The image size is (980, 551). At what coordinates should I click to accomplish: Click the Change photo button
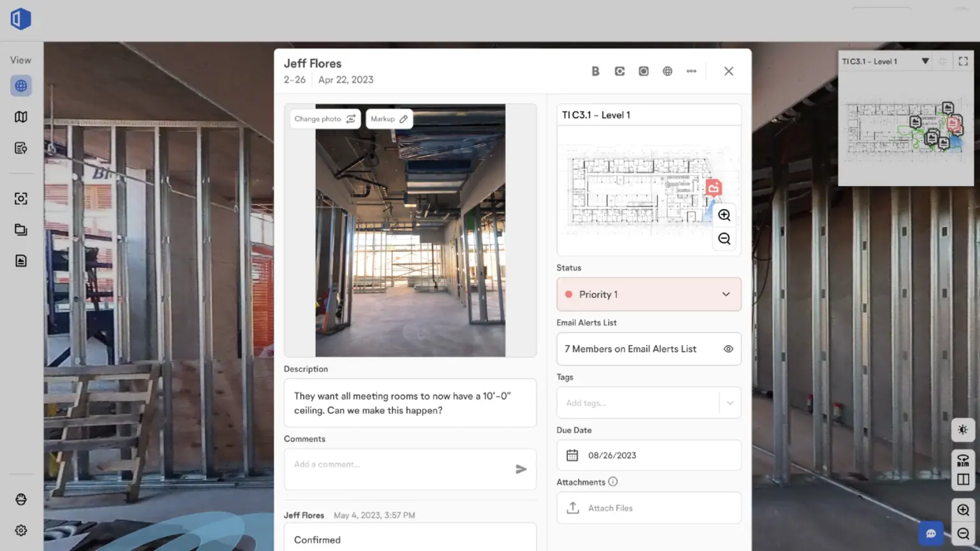[x=325, y=119]
